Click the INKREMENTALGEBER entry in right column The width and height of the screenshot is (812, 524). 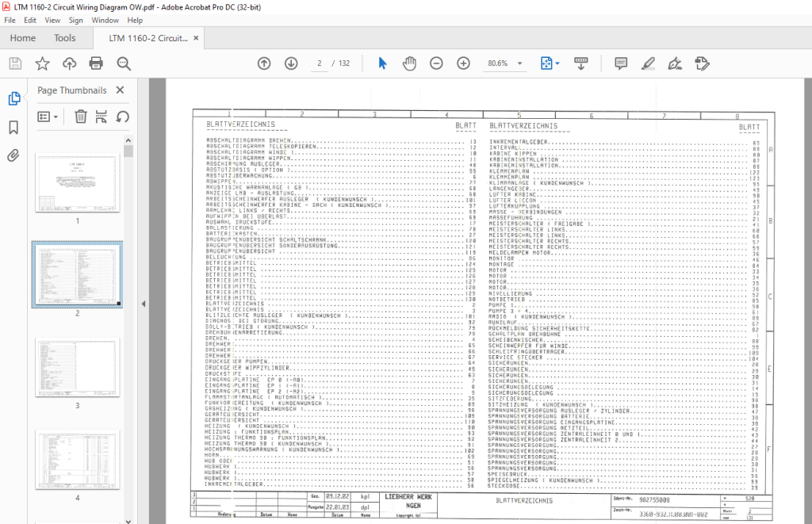click(519, 142)
